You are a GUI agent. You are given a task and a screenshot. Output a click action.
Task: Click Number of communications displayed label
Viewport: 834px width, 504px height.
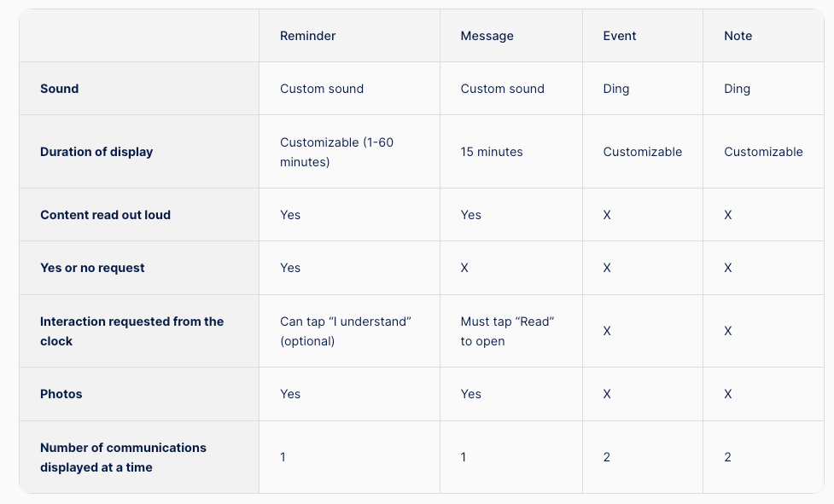(x=123, y=457)
